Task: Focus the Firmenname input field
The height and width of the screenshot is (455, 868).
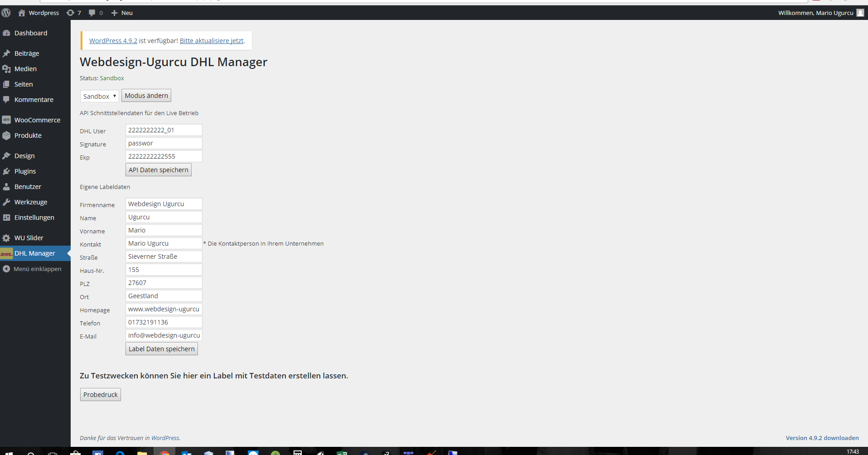Action: pos(164,204)
